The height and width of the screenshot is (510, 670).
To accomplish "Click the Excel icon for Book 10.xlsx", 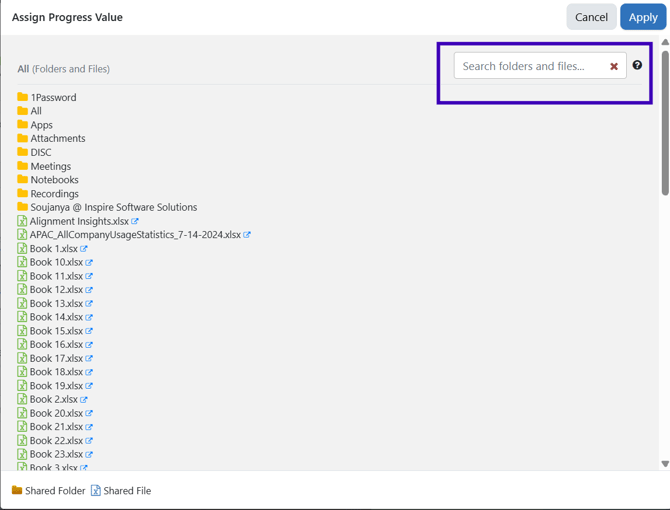I will [x=22, y=262].
